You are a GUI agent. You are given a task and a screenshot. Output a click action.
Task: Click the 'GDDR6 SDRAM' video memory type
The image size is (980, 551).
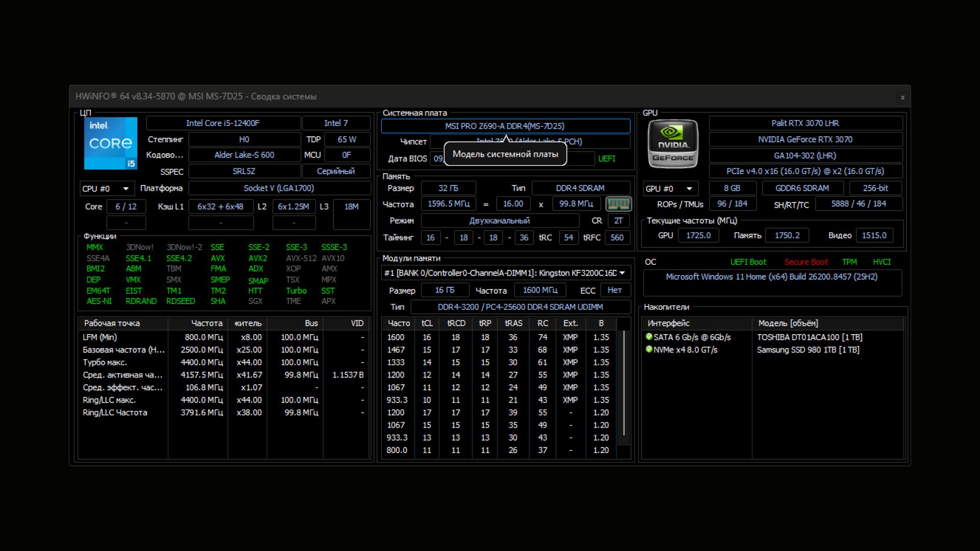click(802, 188)
